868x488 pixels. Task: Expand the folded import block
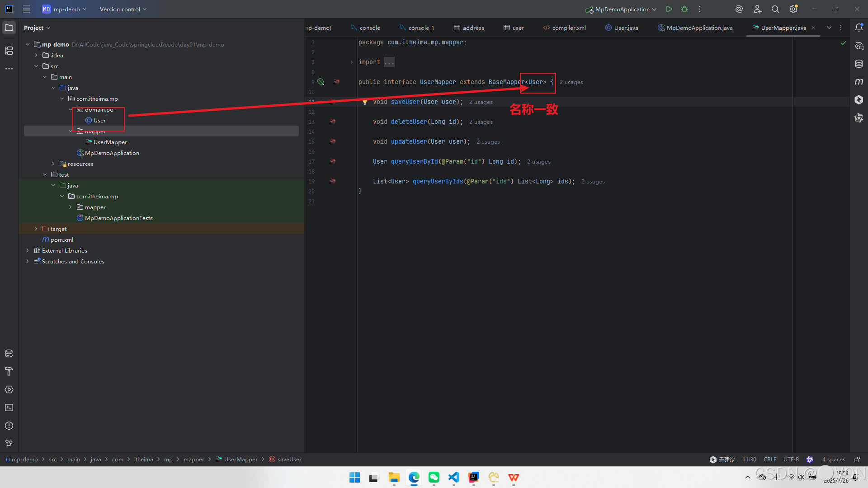click(x=389, y=62)
